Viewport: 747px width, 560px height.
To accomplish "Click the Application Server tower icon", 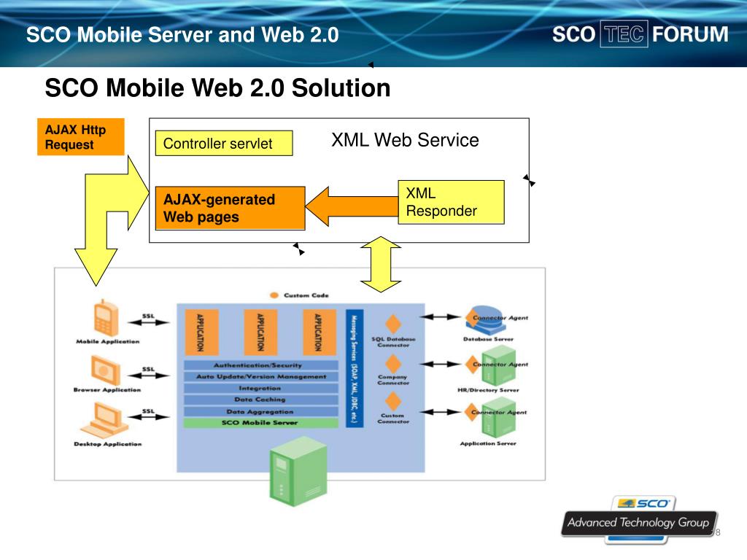I will (x=498, y=419).
